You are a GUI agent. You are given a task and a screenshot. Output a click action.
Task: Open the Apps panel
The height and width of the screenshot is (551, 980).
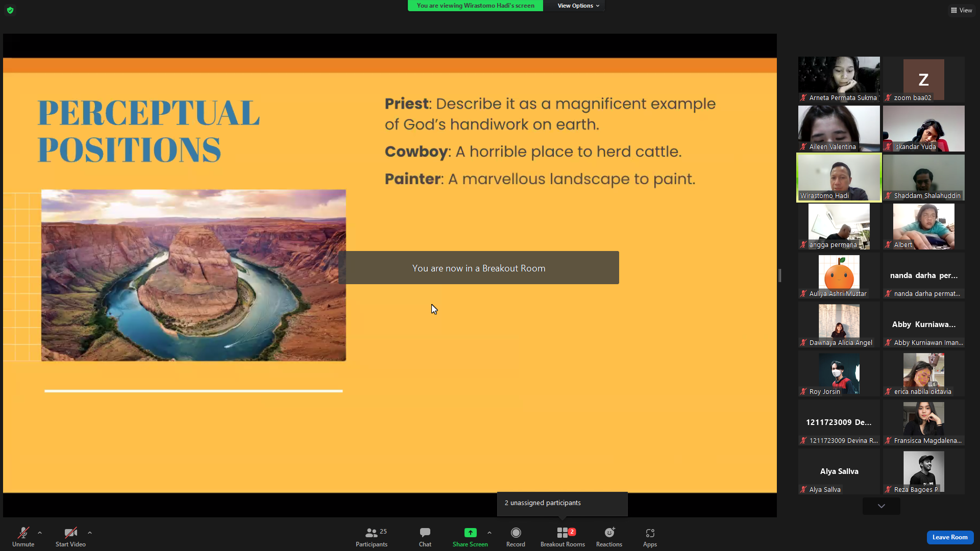point(650,537)
